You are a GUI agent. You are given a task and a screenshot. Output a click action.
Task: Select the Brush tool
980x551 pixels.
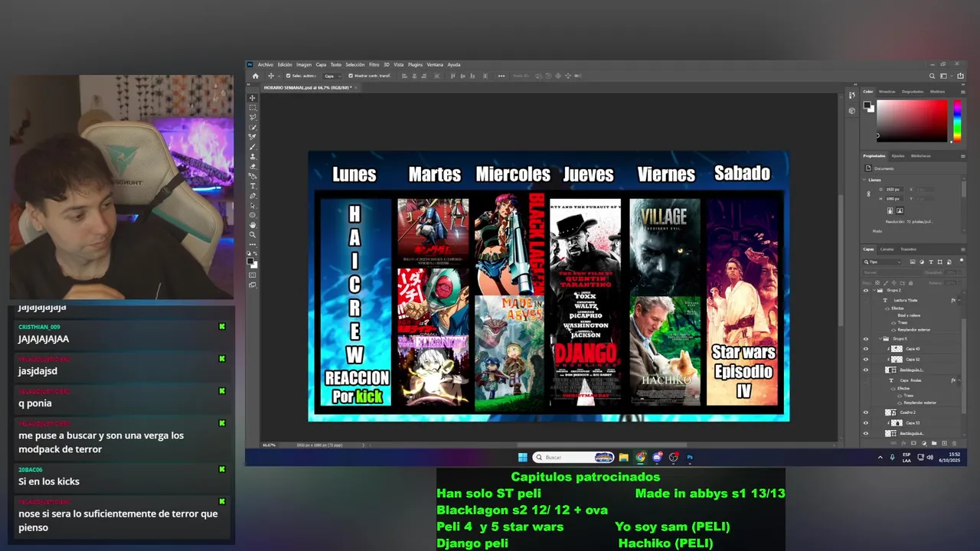click(253, 147)
